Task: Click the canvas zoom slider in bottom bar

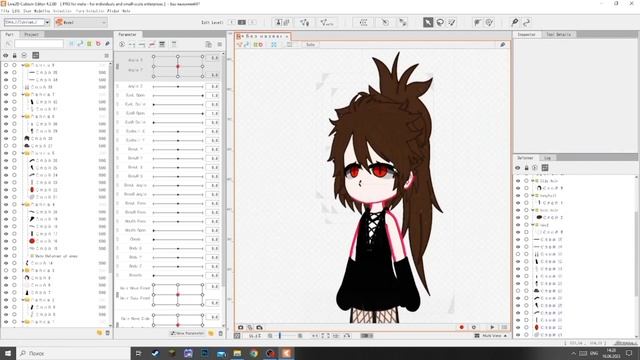Action: (285, 336)
